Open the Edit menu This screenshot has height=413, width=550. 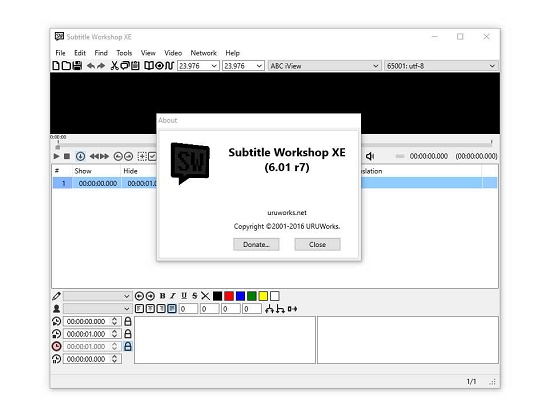[80, 53]
